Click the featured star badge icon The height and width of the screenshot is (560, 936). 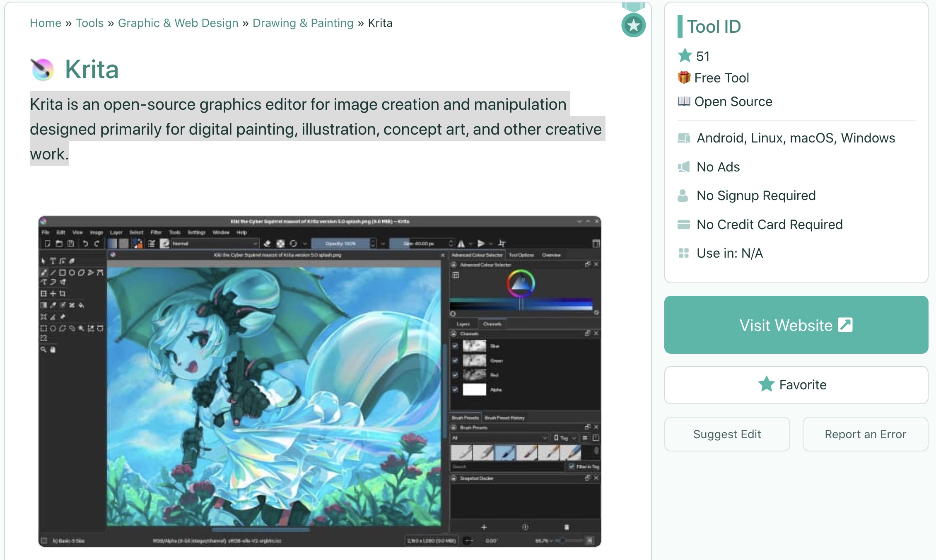click(x=633, y=25)
